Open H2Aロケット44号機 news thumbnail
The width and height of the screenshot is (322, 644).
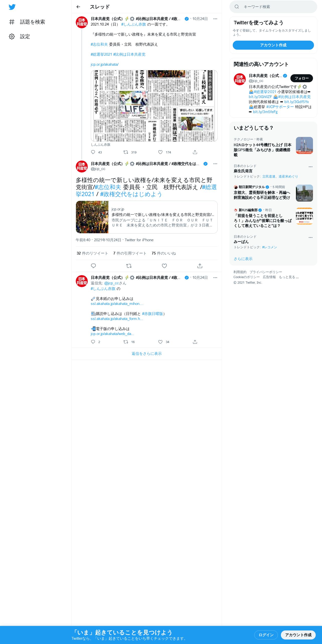coord(304,145)
